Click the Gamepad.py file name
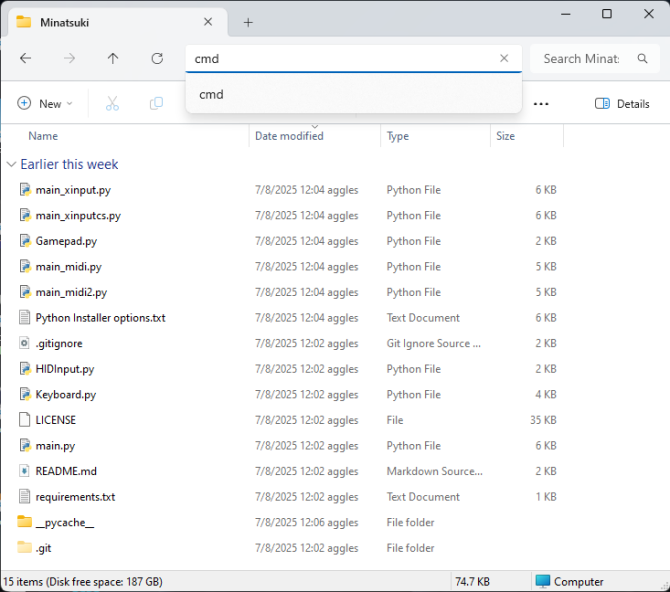670x592 pixels. [x=66, y=241]
